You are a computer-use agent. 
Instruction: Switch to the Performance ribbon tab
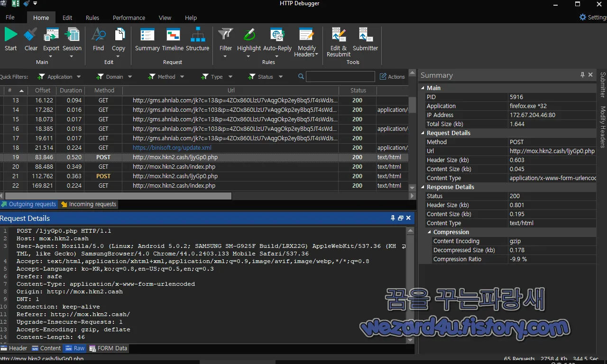pos(129,18)
